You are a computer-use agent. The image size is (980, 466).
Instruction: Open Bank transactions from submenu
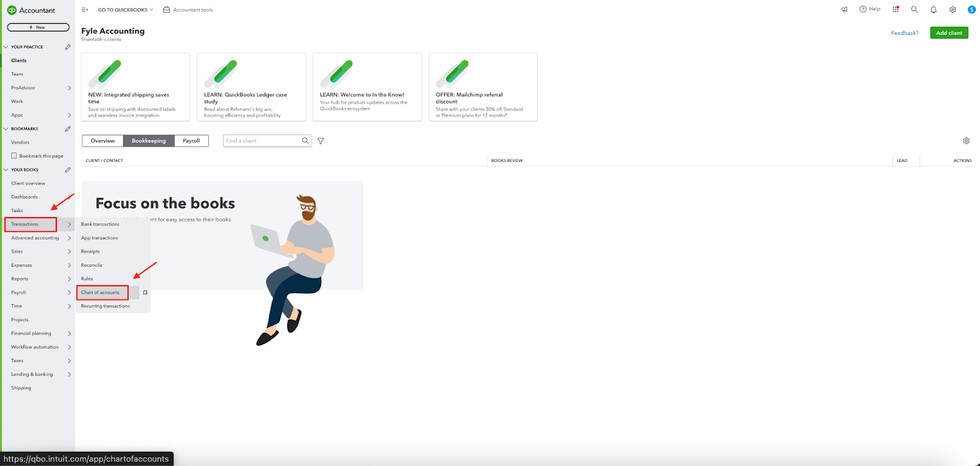point(100,224)
